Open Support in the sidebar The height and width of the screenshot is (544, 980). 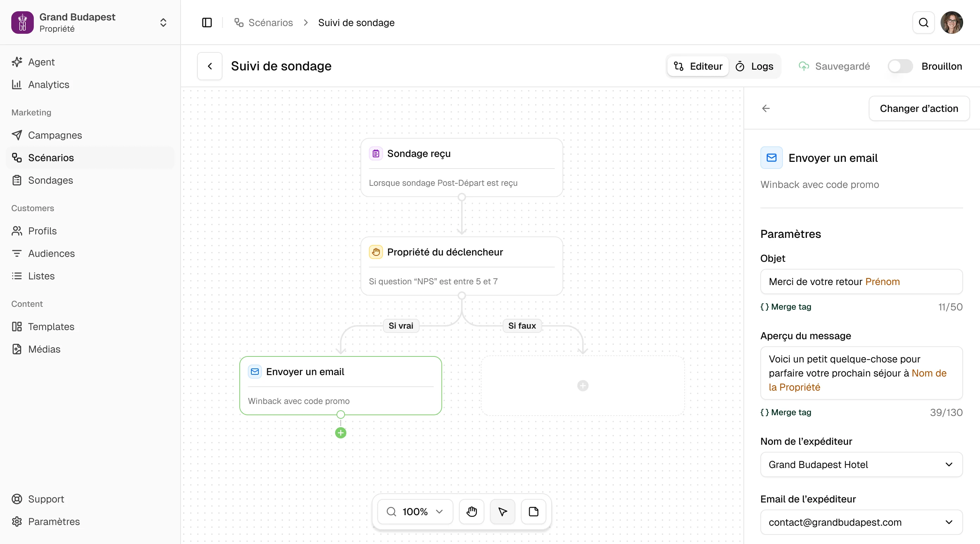(x=90, y=499)
